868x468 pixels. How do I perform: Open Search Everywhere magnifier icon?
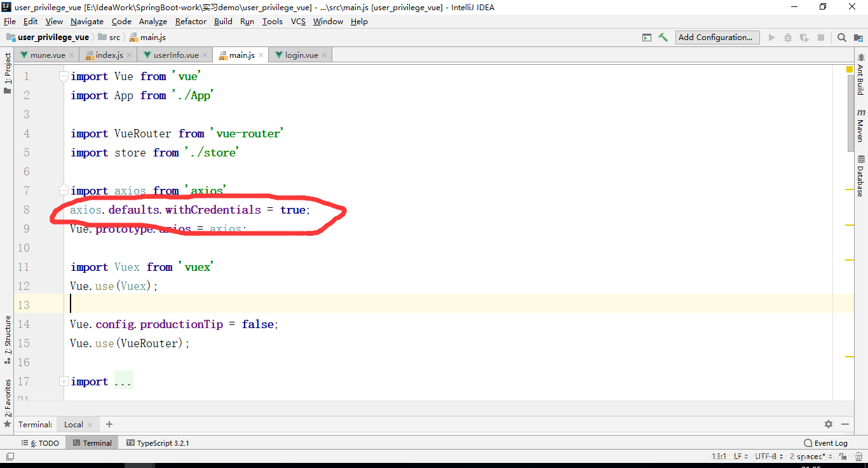tap(842, 38)
